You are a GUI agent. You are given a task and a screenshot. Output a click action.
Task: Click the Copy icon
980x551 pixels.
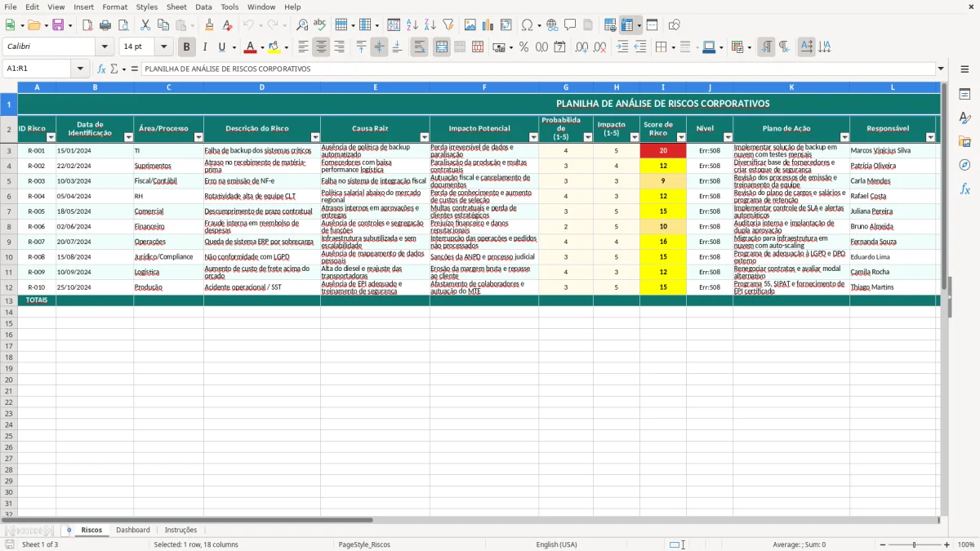pyautogui.click(x=163, y=25)
